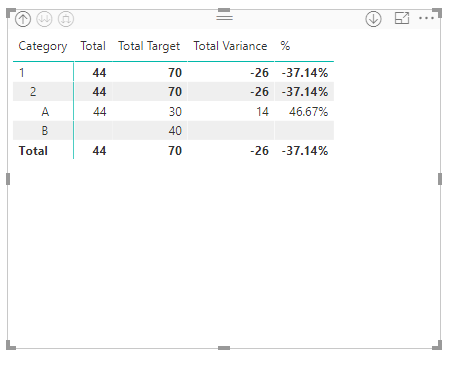Open Focus mode for this visual
Viewport: 452px width, 365px height.
pyautogui.click(x=402, y=18)
